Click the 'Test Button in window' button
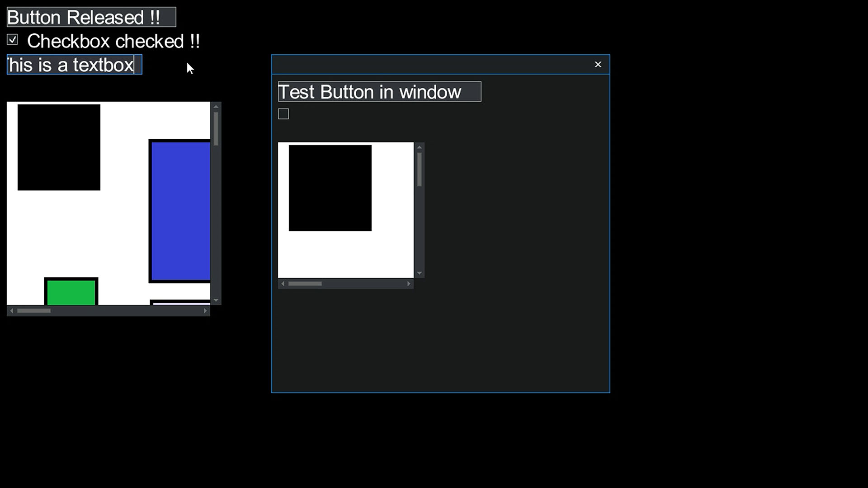The width and height of the screenshot is (868, 488). [379, 91]
